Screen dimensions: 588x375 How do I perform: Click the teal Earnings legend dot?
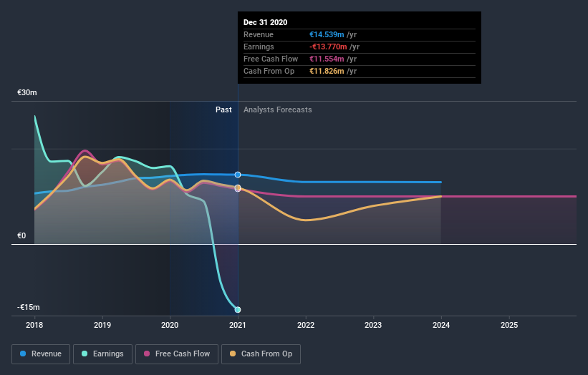[x=85, y=354]
